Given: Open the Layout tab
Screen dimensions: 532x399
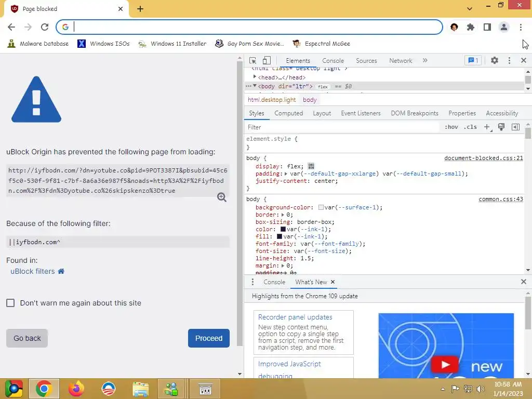Looking at the screenshot, I should (x=322, y=113).
